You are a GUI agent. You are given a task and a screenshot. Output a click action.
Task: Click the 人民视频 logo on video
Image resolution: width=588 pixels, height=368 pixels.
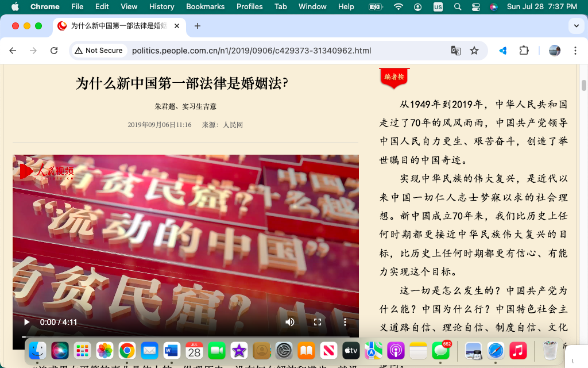[x=47, y=171]
